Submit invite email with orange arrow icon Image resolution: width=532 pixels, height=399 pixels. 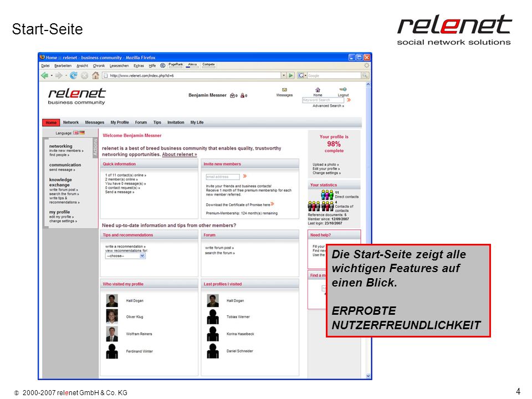tap(244, 176)
